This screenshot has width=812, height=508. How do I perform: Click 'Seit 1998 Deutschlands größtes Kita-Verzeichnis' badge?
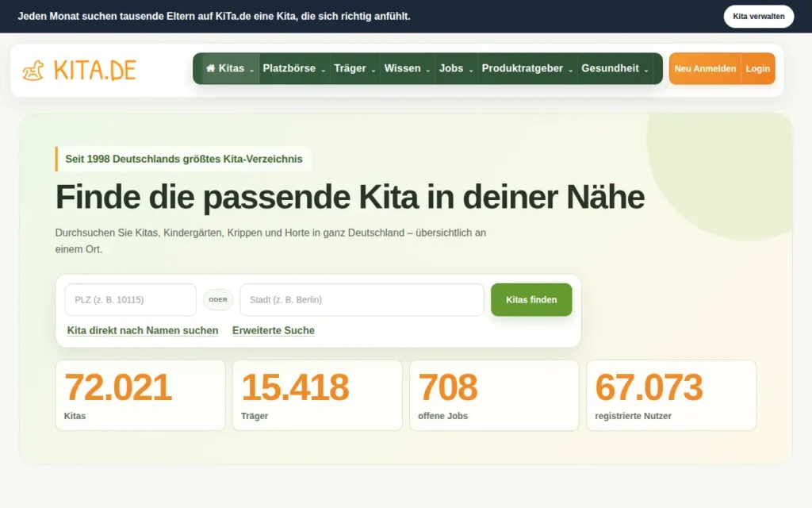(183, 159)
